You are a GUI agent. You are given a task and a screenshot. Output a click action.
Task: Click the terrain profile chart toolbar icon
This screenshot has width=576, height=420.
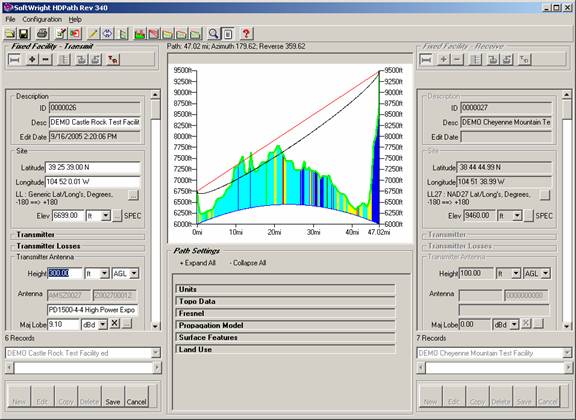(139, 34)
